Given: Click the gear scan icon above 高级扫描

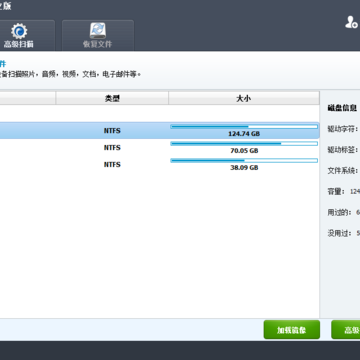Looking at the screenshot, I should click(x=19, y=31).
